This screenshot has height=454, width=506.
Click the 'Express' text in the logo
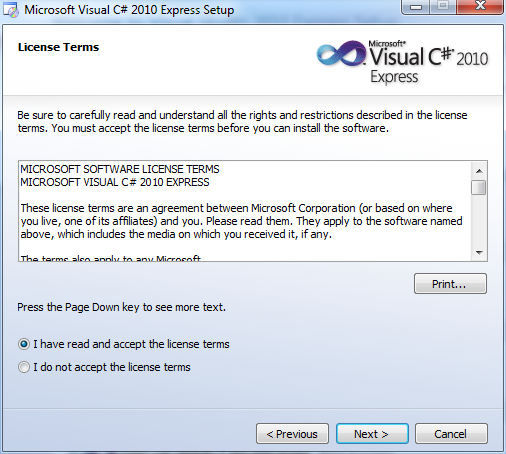[394, 77]
